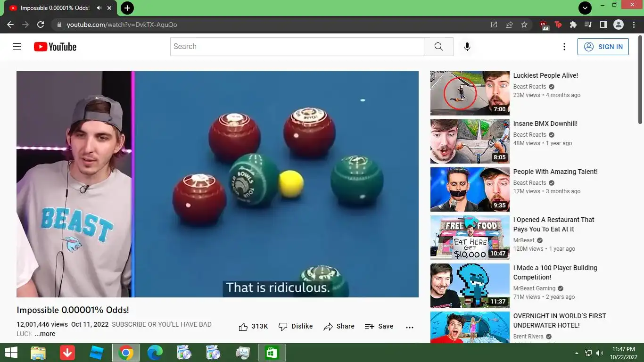Open the Windows Start menu

click(x=11, y=353)
